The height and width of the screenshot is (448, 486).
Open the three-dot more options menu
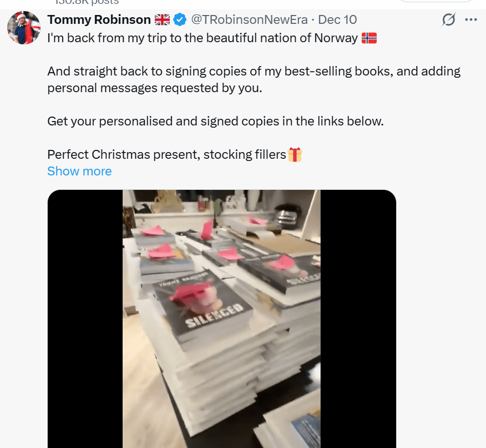[471, 20]
